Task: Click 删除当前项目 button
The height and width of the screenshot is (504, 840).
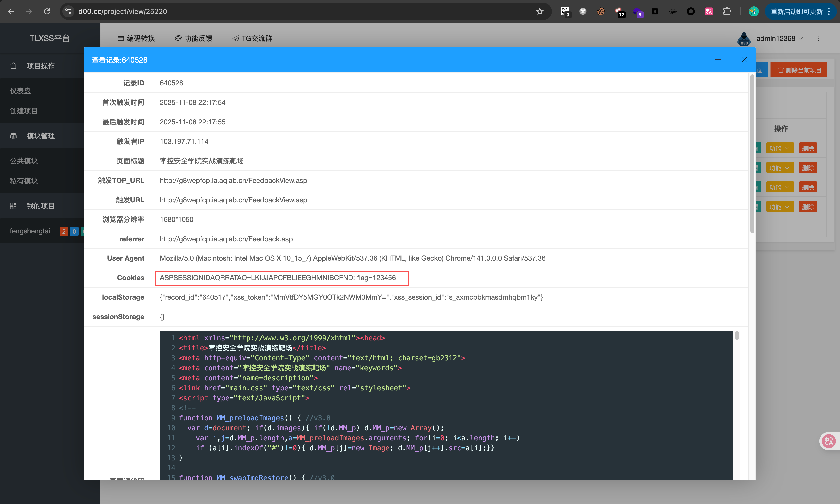Action: (799, 70)
